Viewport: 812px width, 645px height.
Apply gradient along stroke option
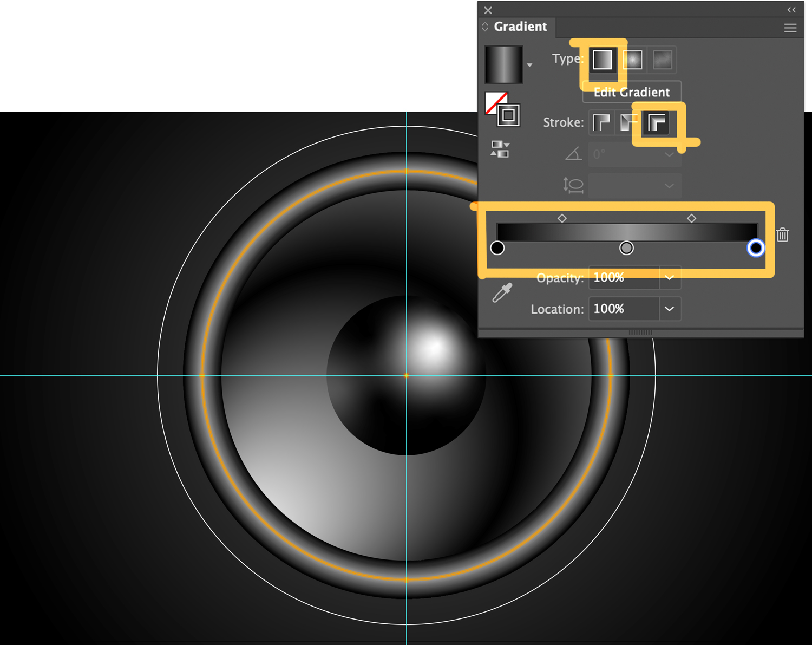tap(629, 122)
